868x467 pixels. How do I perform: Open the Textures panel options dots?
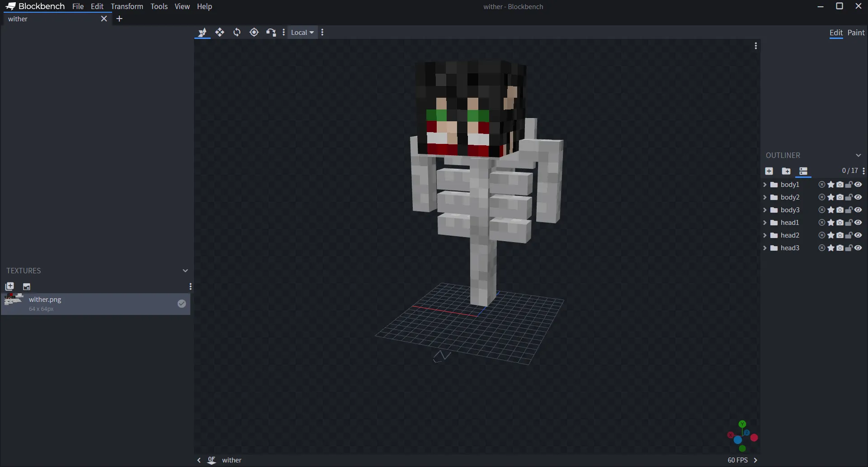(x=190, y=286)
